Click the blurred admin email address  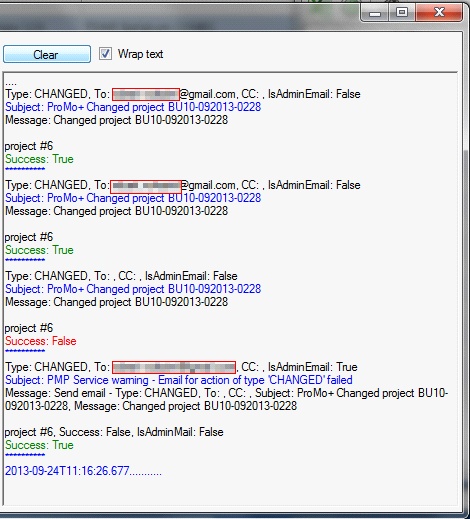(174, 367)
